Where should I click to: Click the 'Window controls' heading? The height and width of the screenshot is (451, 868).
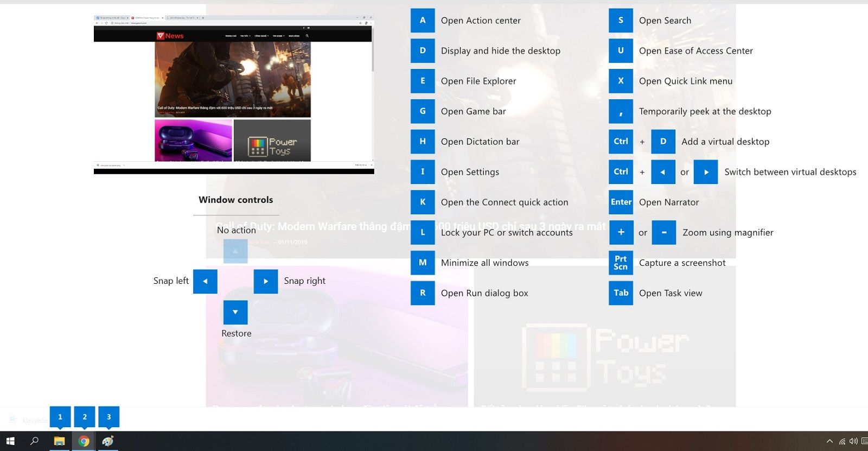[236, 200]
